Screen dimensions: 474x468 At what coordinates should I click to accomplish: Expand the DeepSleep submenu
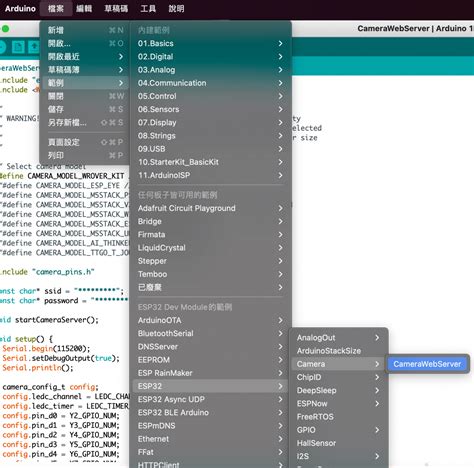[338, 390]
